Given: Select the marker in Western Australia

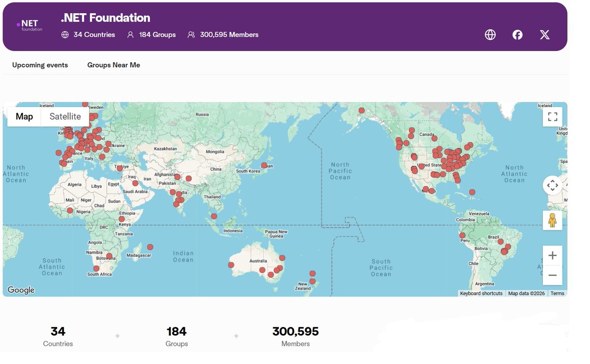Looking at the screenshot, I should click(x=231, y=265).
